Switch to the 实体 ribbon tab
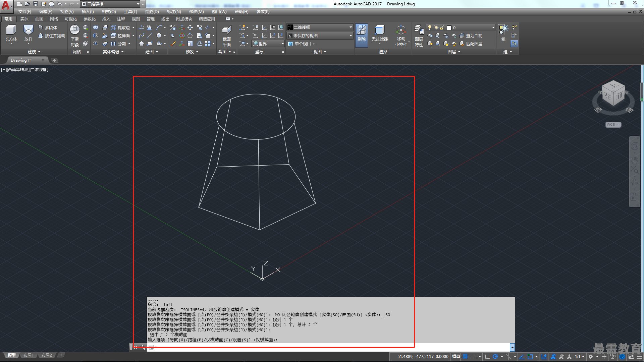Image resolution: width=644 pixels, height=362 pixels. click(x=24, y=19)
